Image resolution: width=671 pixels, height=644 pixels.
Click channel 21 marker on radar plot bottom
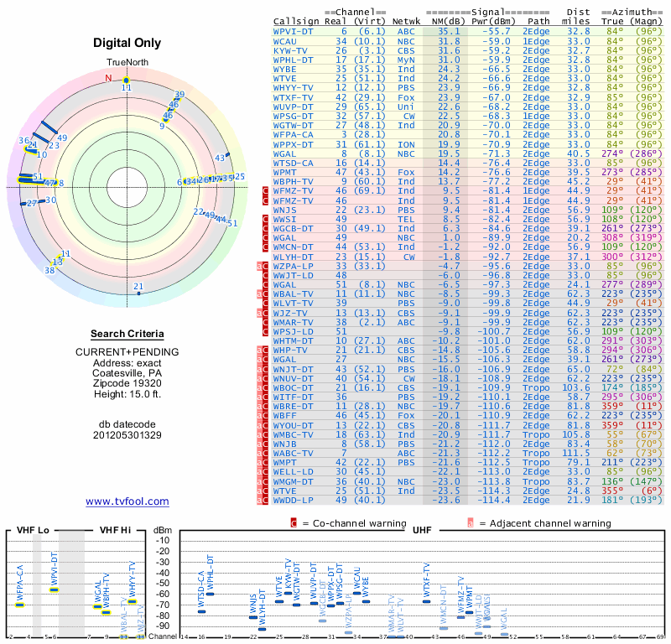tap(138, 293)
